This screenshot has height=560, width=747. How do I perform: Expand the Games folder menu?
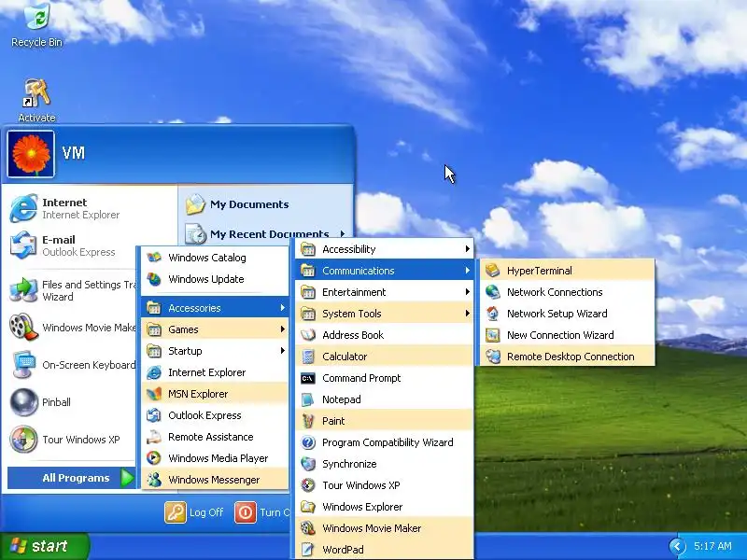(x=215, y=329)
